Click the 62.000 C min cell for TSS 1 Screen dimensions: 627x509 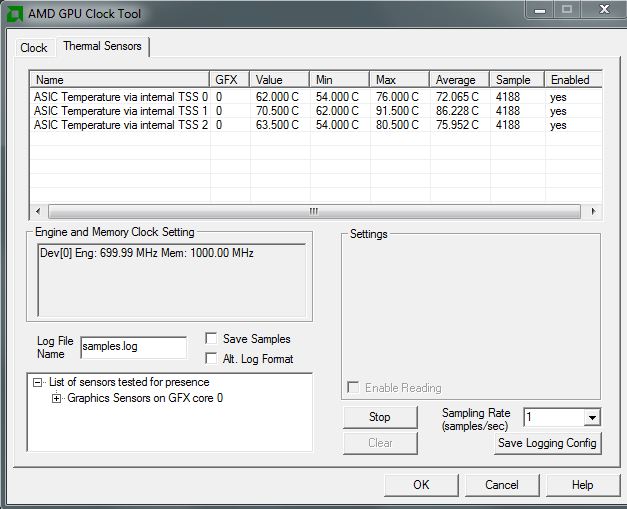click(337, 111)
